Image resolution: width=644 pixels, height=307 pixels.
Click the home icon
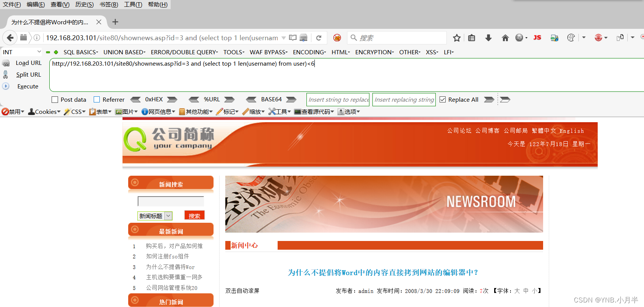[505, 38]
